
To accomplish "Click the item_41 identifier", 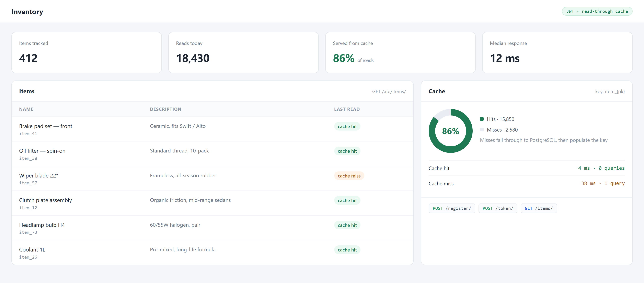I will click(x=28, y=134).
